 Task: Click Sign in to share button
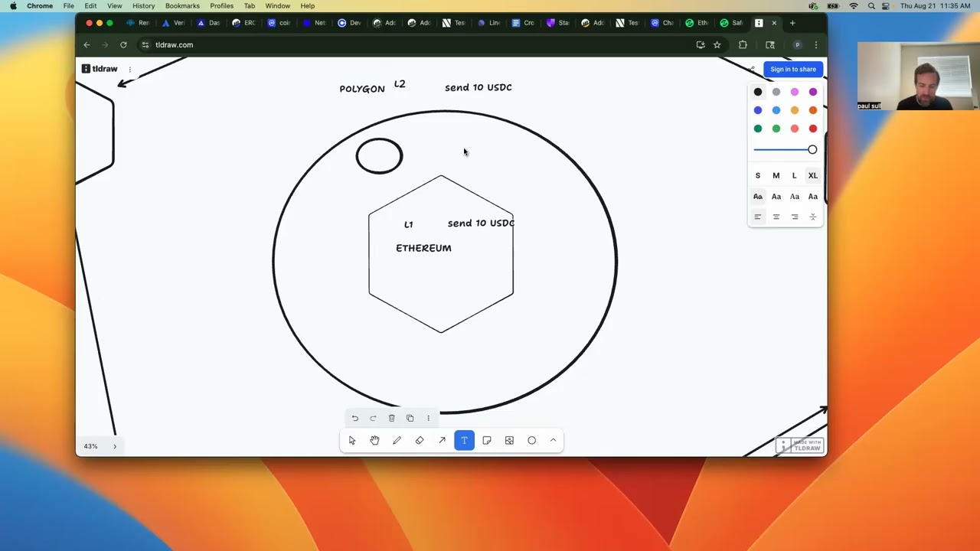tap(793, 69)
